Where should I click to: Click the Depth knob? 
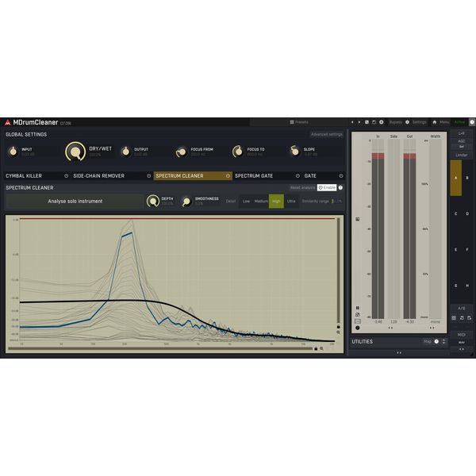153,201
